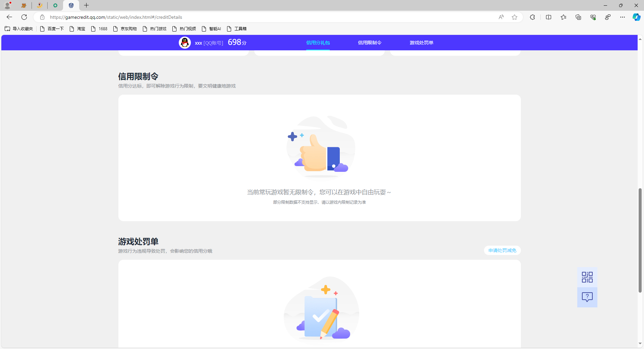Switch to 信用分礼包 tab
Image resolution: width=644 pixels, height=349 pixels.
[x=318, y=43]
